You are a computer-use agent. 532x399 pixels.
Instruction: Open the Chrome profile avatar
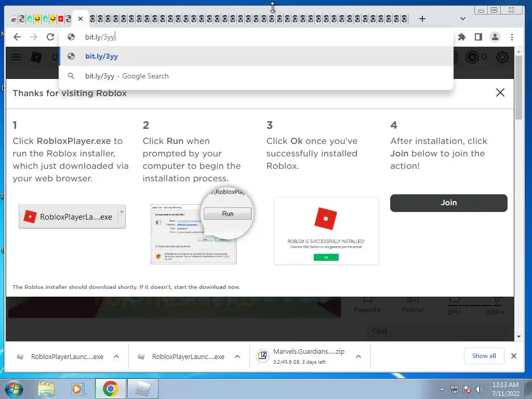tap(495, 37)
